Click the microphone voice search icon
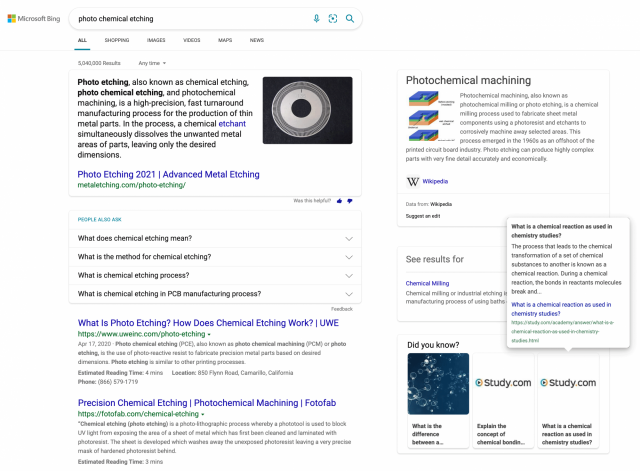The width and height of the screenshot is (640, 471). pyautogui.click(x=317, y=18)
